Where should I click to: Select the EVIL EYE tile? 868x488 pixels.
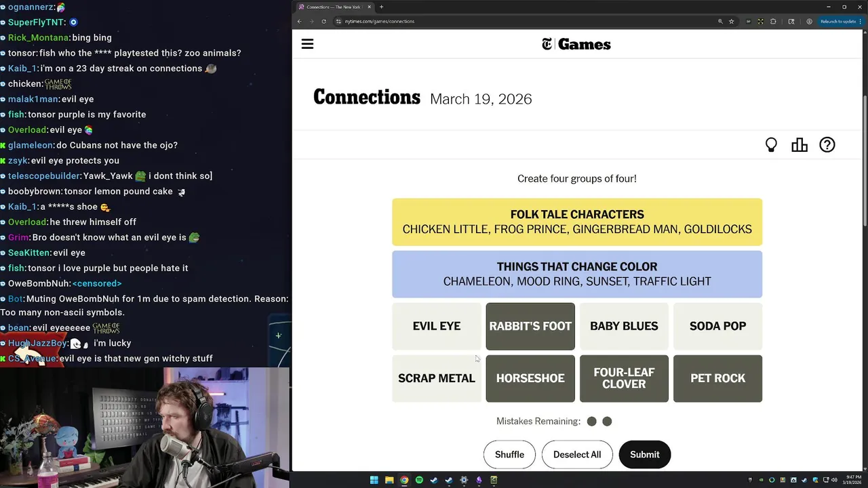(x=437, y=326)
